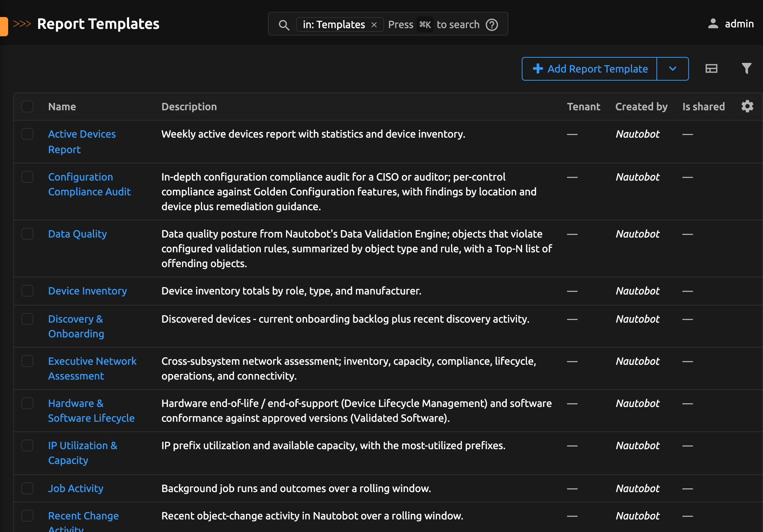Image resolution: width=763 pixels, height=532 pixels.
Task: Open the Configuration Compliance Audit template
Action: click(89, 184)
